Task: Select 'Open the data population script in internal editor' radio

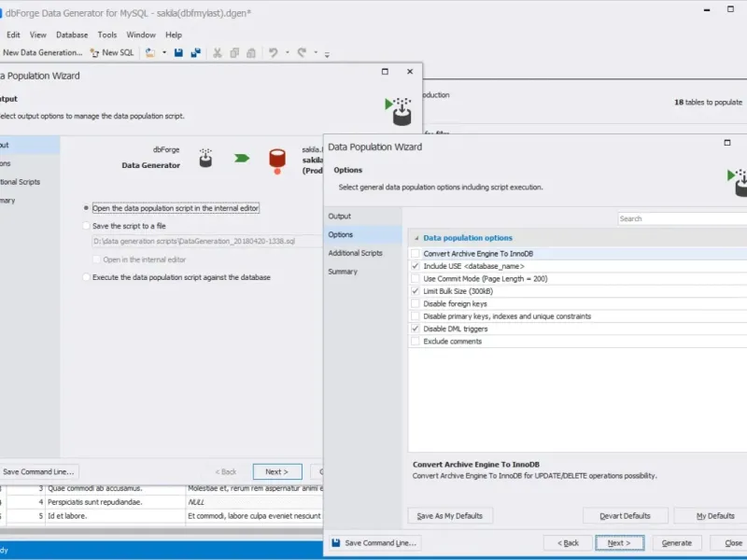Action: tap(86, 208)
